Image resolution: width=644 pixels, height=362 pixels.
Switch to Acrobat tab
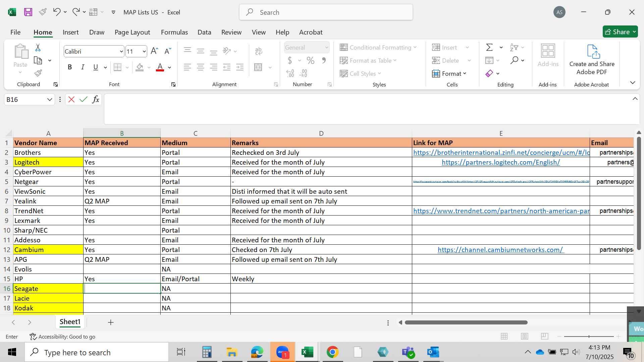pos(311,32)
